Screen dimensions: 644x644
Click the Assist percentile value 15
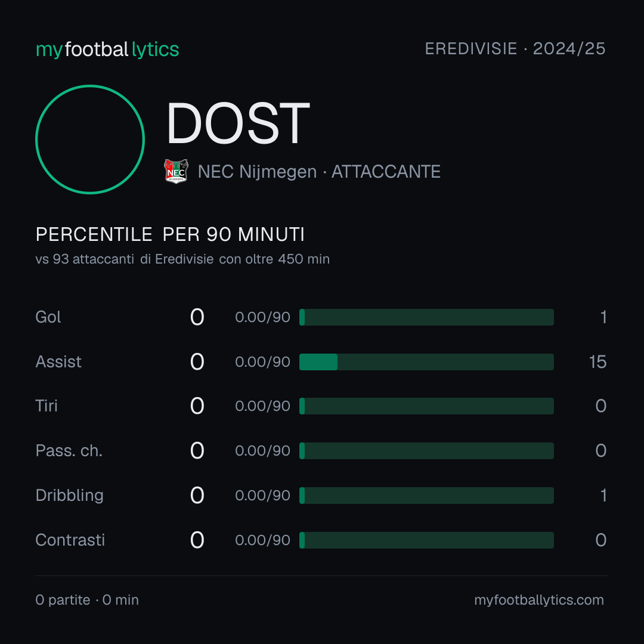(x=597, y=362)
